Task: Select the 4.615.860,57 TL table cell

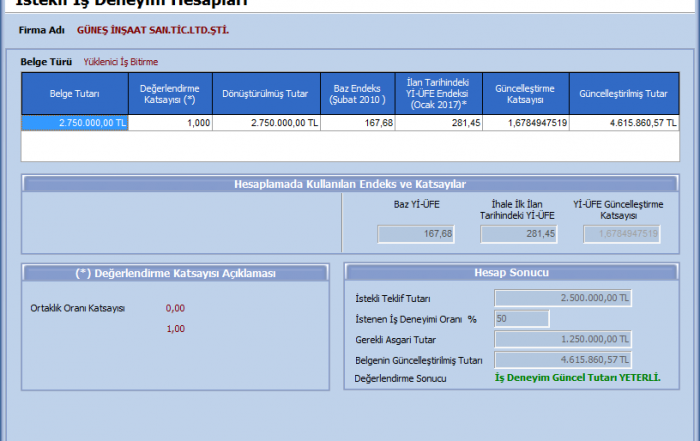Action: (x=624, y=123)
